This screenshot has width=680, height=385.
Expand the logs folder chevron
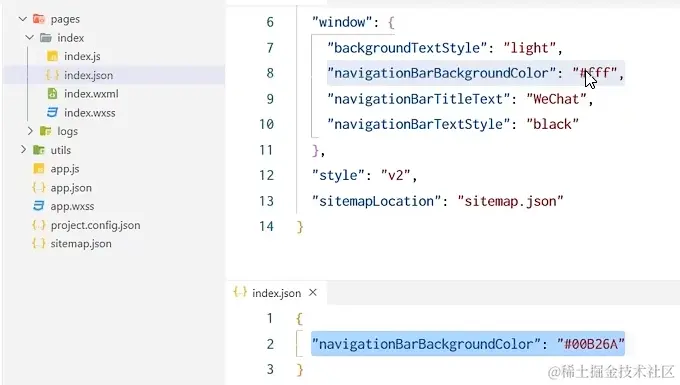point(30,131)
